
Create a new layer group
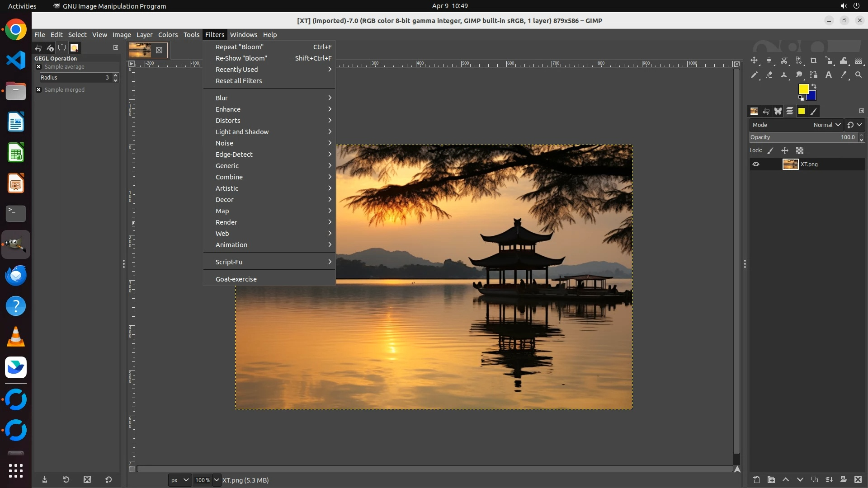coord(771,479)
